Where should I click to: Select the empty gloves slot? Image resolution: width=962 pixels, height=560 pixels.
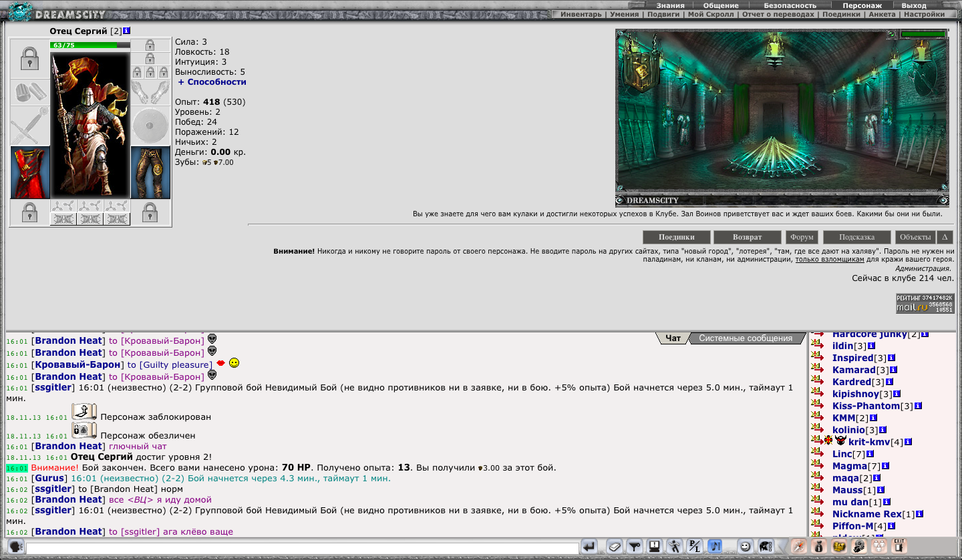coord(150,92)
